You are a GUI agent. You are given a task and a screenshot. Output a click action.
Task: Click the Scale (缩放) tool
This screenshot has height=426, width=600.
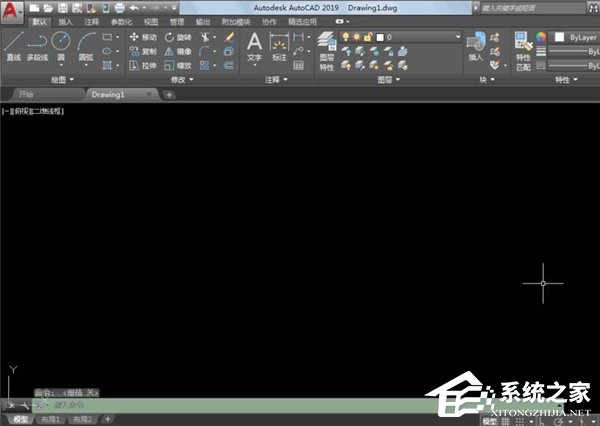pyautogui.click(x=178, y=65)
